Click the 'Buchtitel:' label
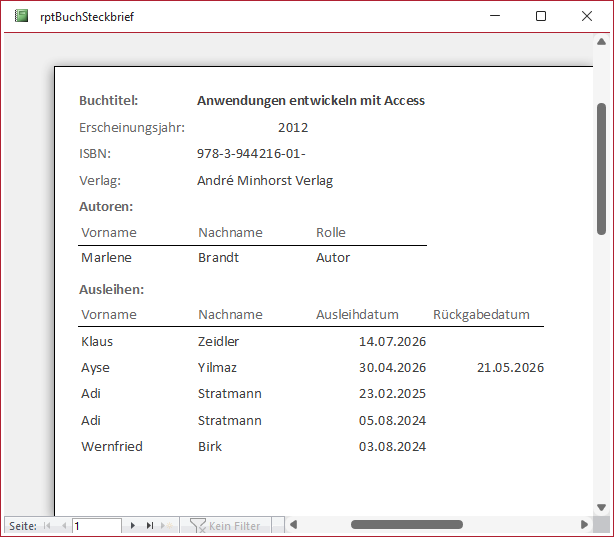 108,101
